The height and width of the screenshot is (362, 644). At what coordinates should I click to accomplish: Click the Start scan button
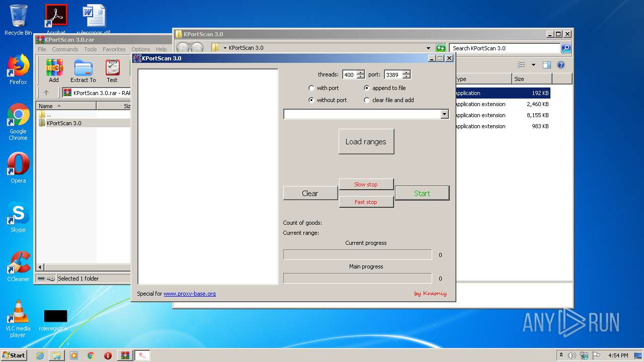422,193
